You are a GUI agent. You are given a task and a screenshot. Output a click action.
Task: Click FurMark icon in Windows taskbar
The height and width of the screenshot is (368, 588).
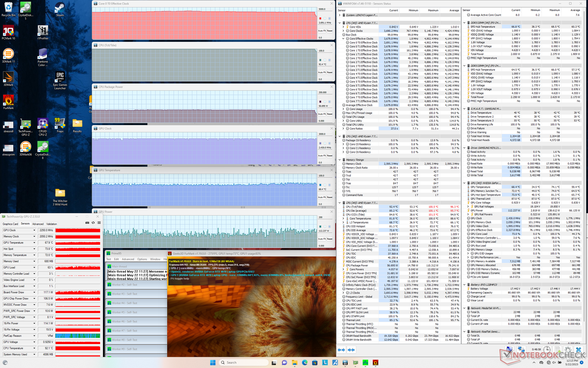click(375, 362)
